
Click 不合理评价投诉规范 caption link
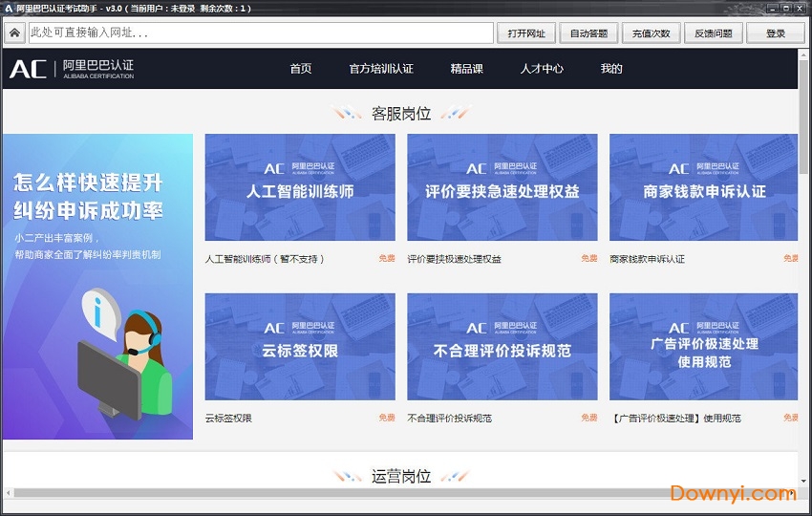click(x=450, y=419)
